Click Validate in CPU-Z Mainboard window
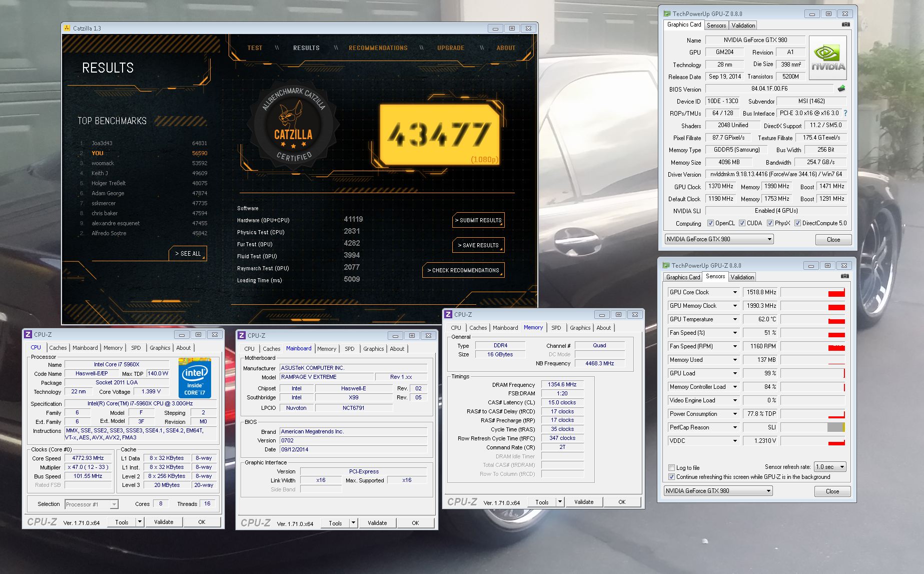This screenshot has width=924, height=574. (377, 523)
